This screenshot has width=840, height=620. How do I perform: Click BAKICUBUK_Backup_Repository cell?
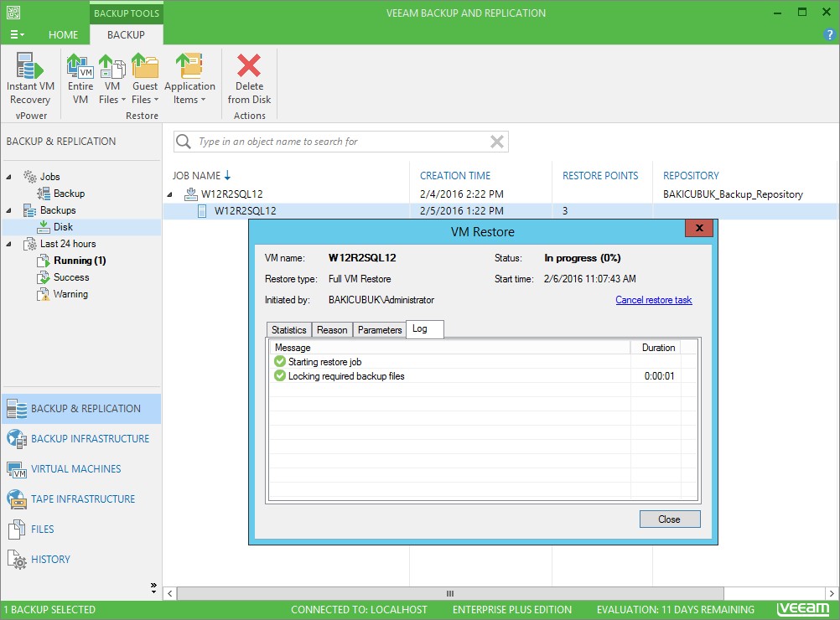(x=733, y=194)
